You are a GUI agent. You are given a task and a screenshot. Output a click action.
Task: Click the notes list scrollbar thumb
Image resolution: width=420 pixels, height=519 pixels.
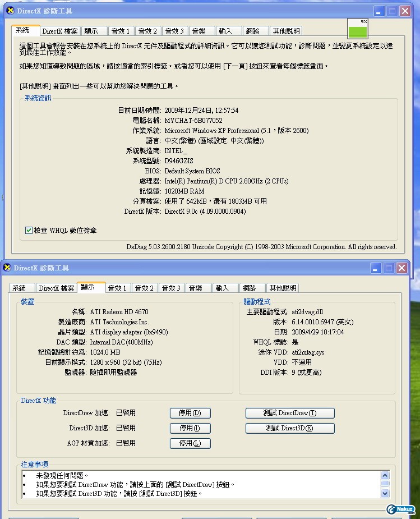(x=385, y=483)
